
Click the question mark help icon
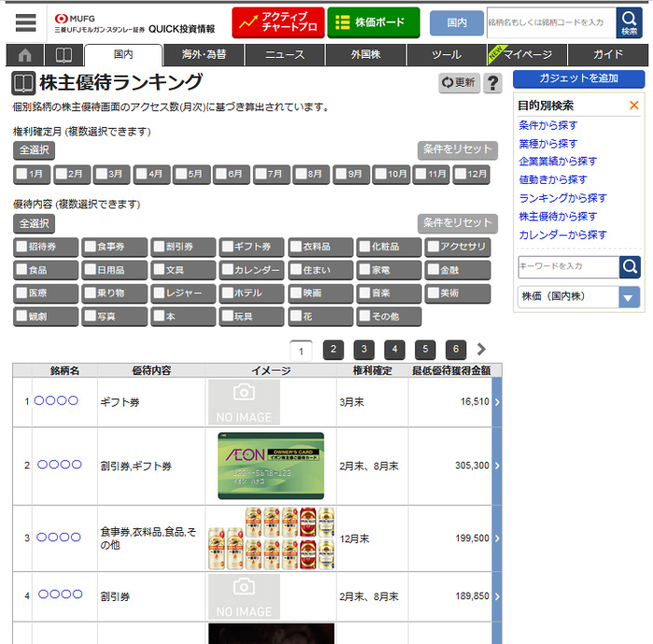493,83
